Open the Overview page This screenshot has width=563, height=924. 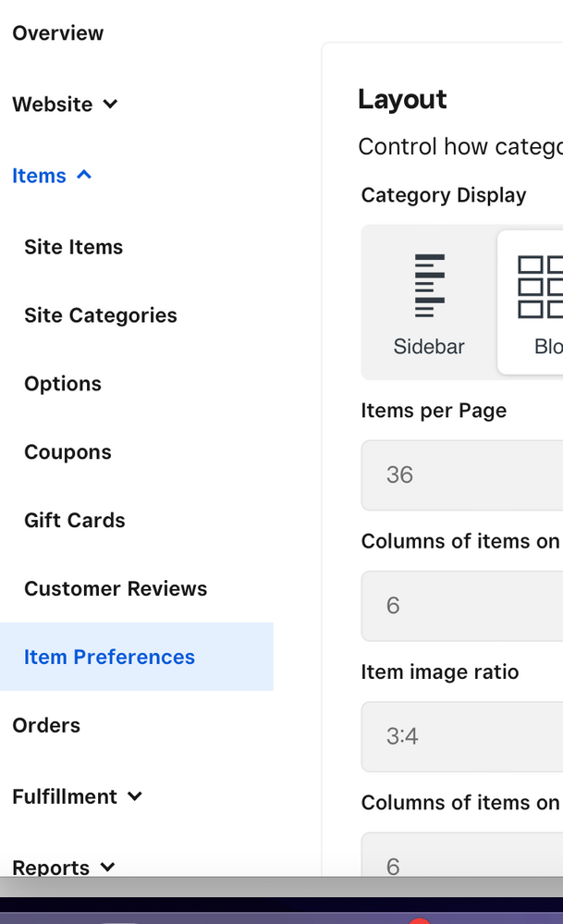tap(57, 33)
